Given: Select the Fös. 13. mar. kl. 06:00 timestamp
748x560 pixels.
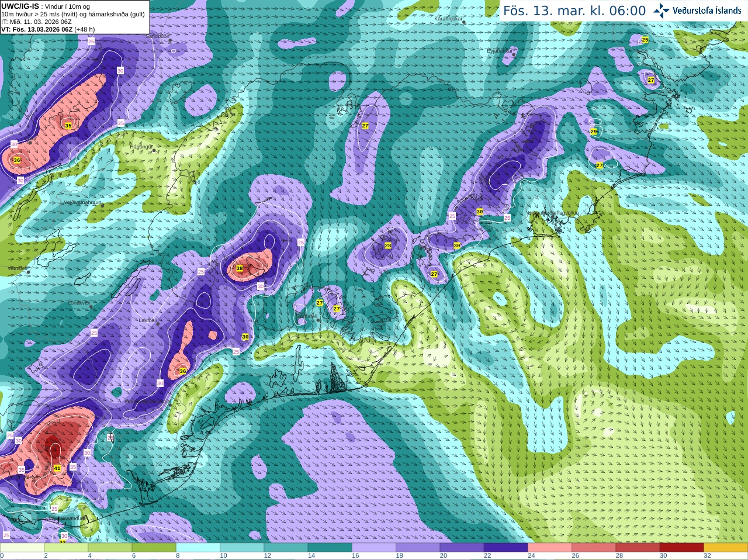Looking at the screenshot, I should [574, 11].
